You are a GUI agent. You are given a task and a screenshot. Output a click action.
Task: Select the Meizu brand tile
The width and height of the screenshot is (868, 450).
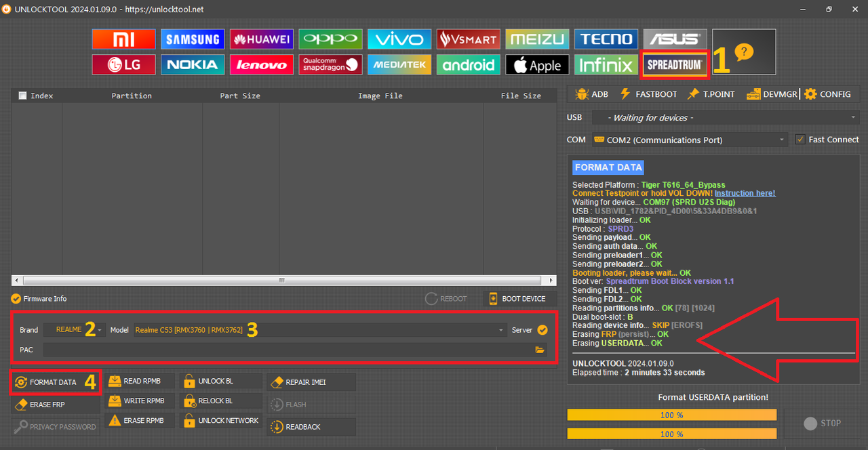click(537, 39)
